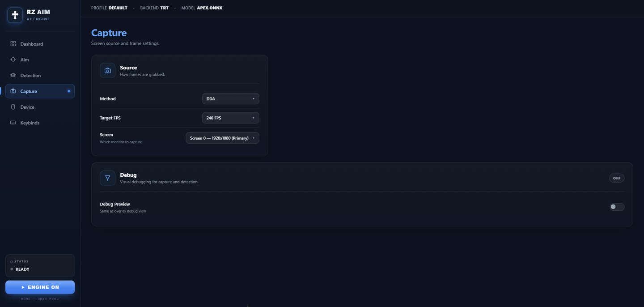Go to the Aim settings page
This screenshot has width=644, height=307.
tap(40, 60)
